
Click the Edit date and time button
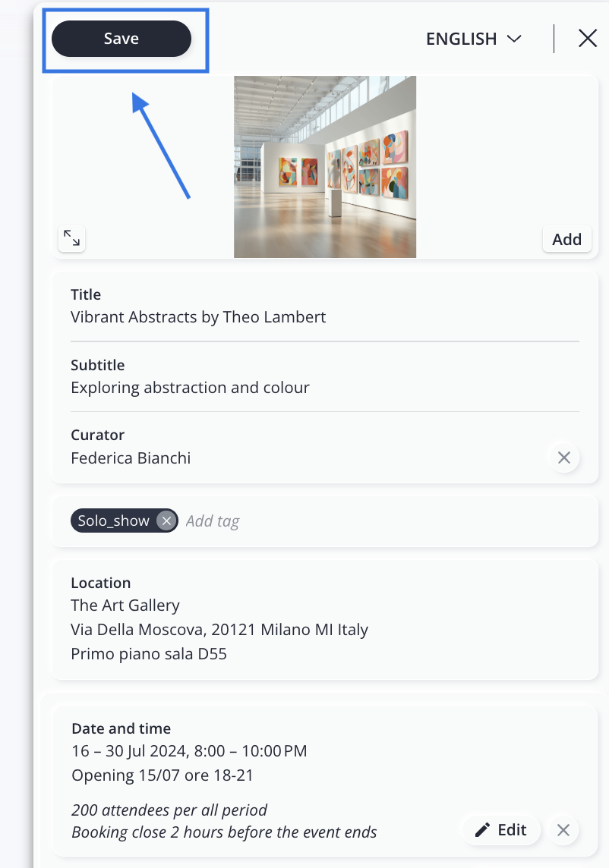coord(501,830)
